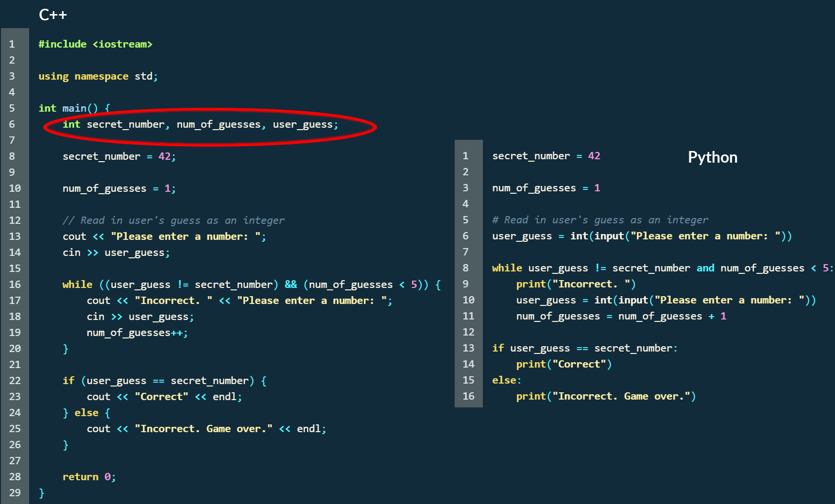Viewport: 835px width, 504px height.
Task: Select the using namespace std statement
Action: point(98,76)
